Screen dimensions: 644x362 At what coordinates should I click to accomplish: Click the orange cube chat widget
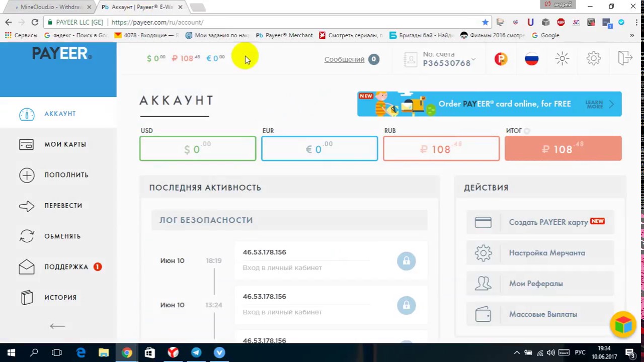point(623,324)
